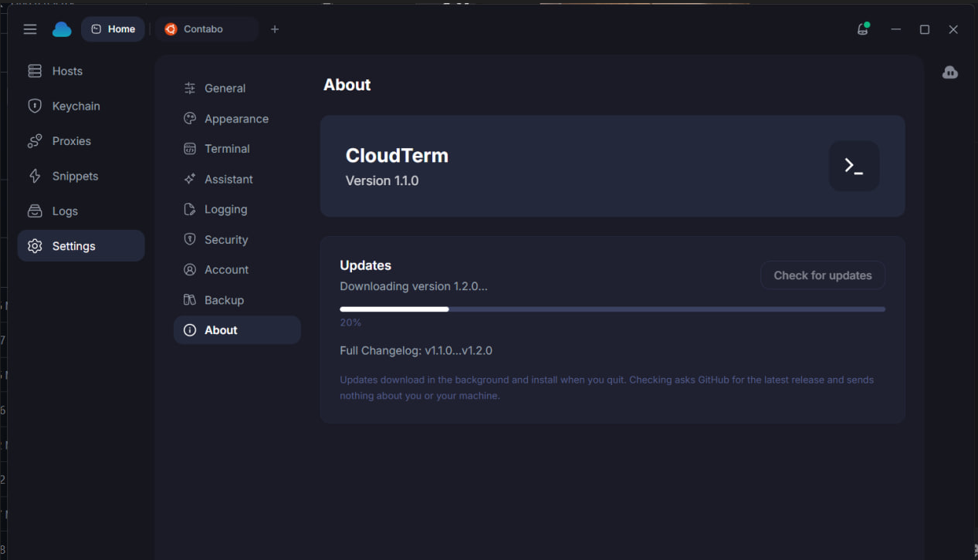978x560 pixels.
Task: Open General settings section
Action: pyautogui.click(x=237, y=89)
